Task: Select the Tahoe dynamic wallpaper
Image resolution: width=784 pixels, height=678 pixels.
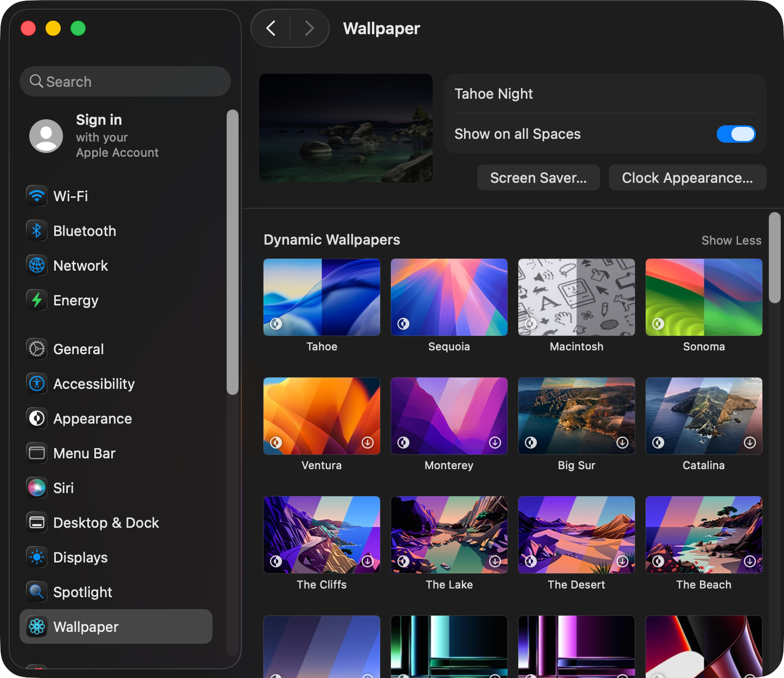Action: tap(322, 297)
